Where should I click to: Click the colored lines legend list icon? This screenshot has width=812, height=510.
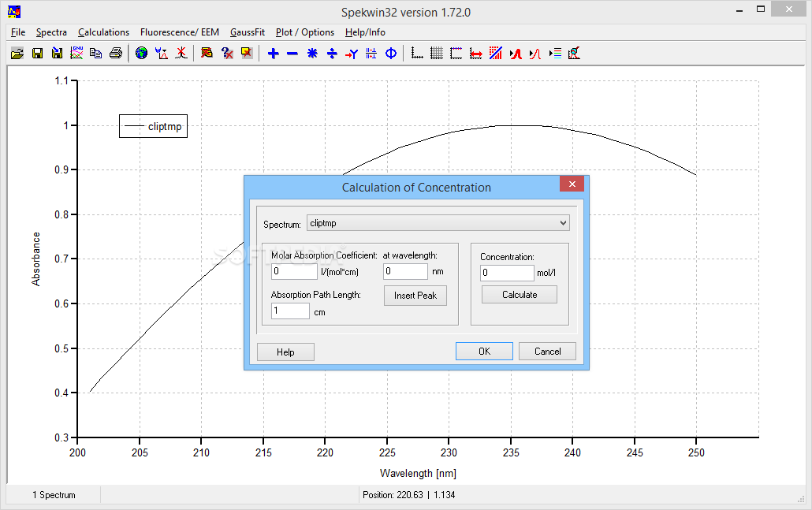click(555, 53)
